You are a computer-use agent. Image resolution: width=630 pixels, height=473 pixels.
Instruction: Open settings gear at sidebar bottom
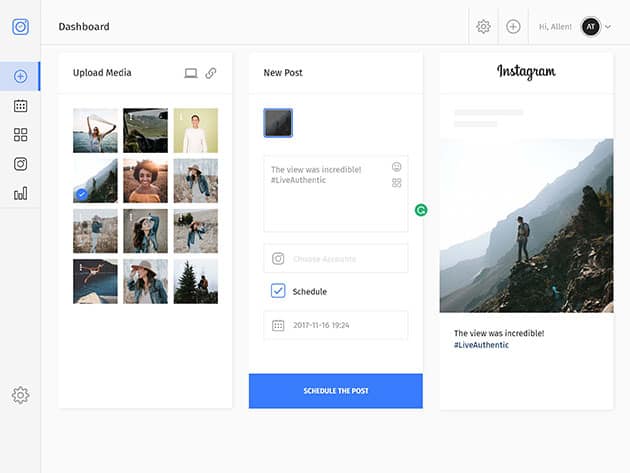(20, 395)
